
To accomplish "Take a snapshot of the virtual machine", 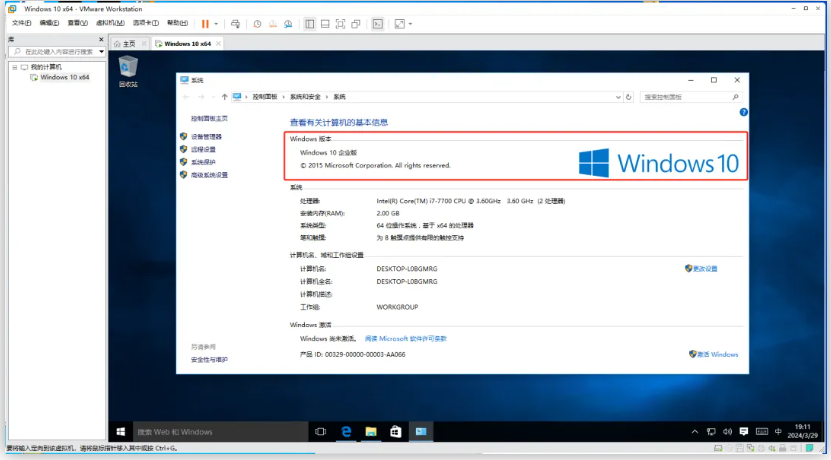I will coord(257,24).
